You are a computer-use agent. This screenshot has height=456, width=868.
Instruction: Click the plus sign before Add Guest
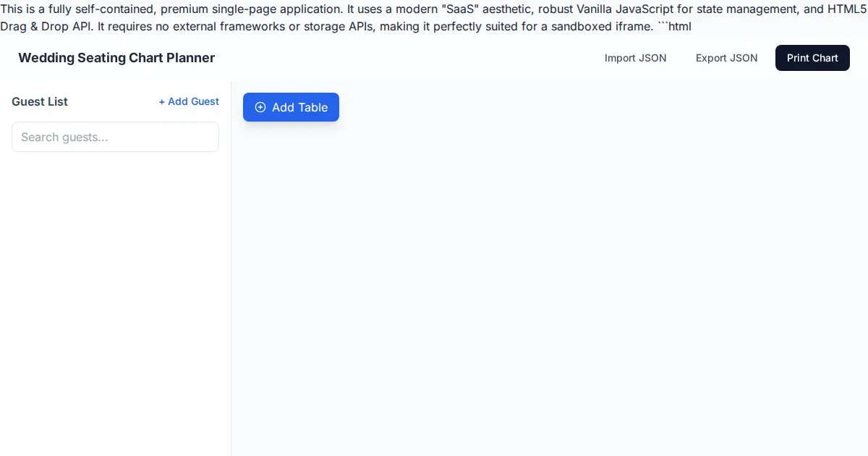coord(162,101)
